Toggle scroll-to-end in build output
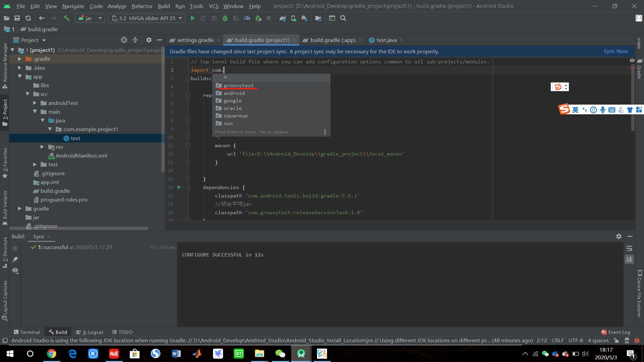644x362 pixels. click(629, 259)
